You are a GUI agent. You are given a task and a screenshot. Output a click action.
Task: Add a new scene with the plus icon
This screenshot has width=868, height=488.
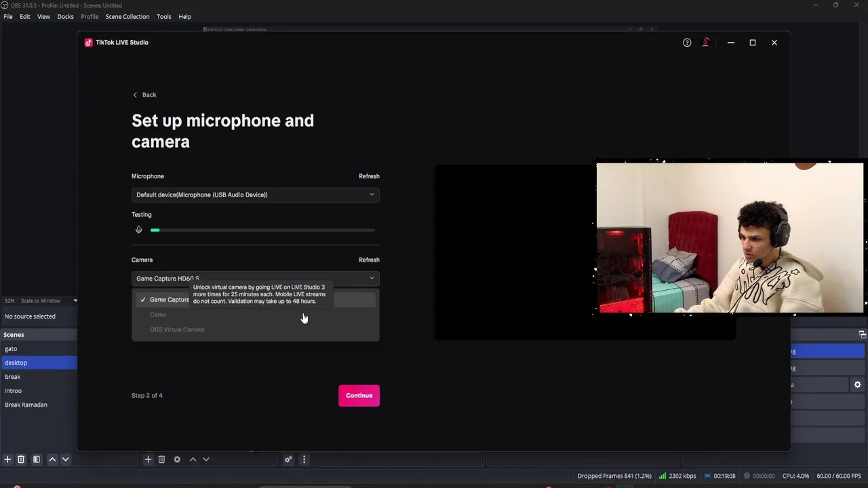7,460
